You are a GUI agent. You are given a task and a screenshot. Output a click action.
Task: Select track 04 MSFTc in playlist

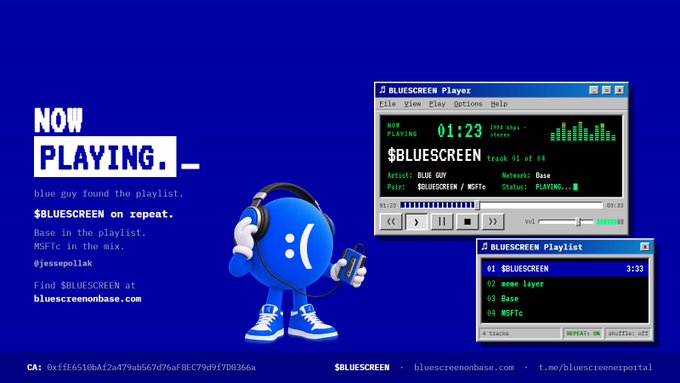tap(565, 313)
